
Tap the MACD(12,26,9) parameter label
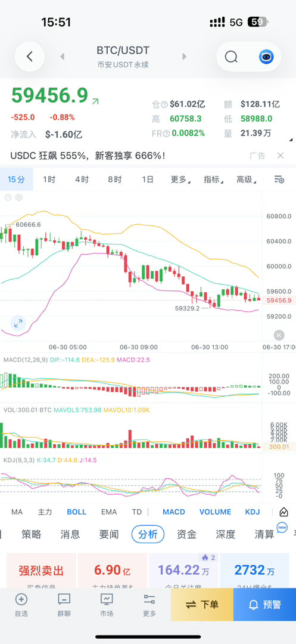(26, 360)
